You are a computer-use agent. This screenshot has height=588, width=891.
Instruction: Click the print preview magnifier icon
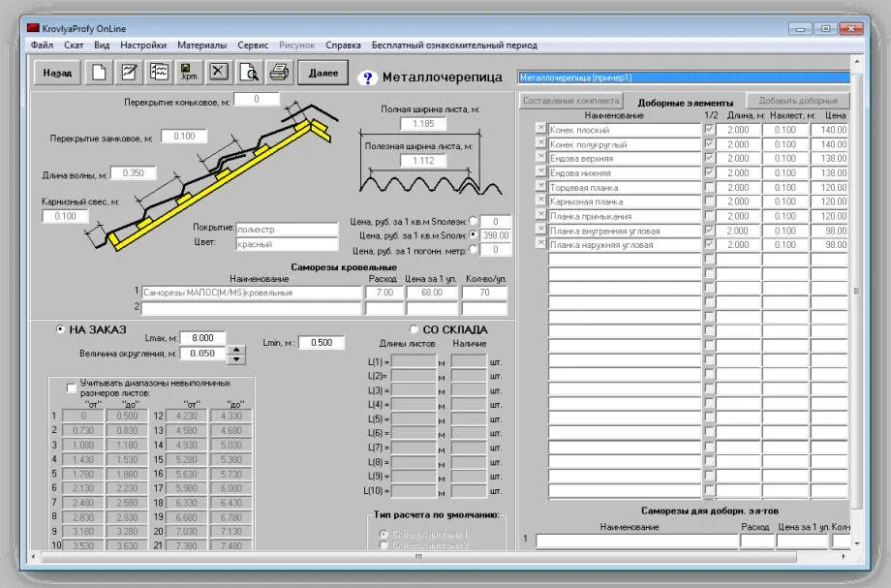tap(249, 73)
